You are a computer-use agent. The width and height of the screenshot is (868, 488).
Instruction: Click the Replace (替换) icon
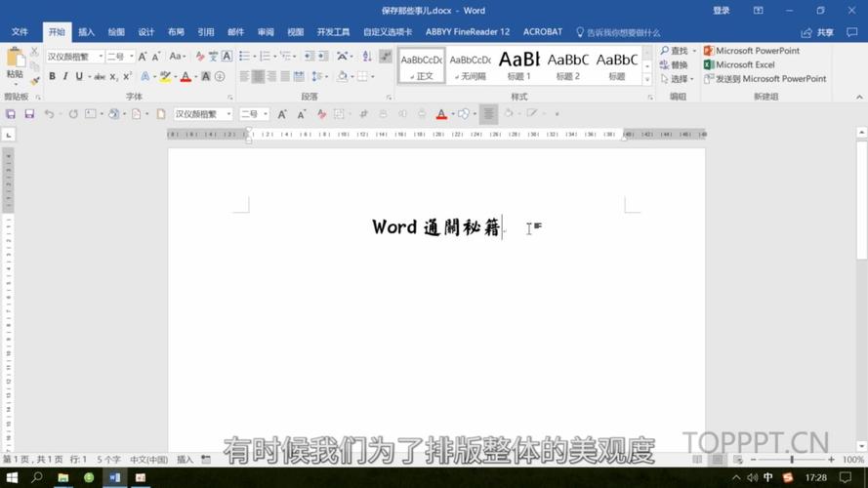(674, 64)
